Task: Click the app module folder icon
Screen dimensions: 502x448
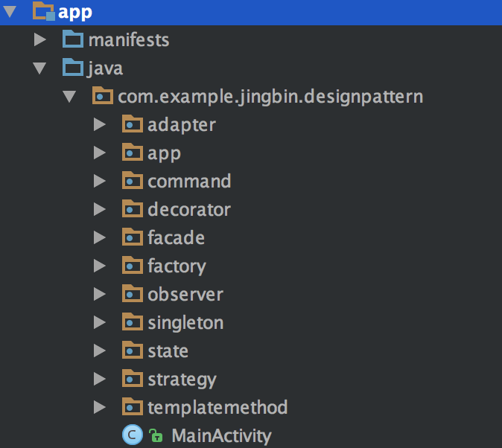Action: click(x=44, y=12)
